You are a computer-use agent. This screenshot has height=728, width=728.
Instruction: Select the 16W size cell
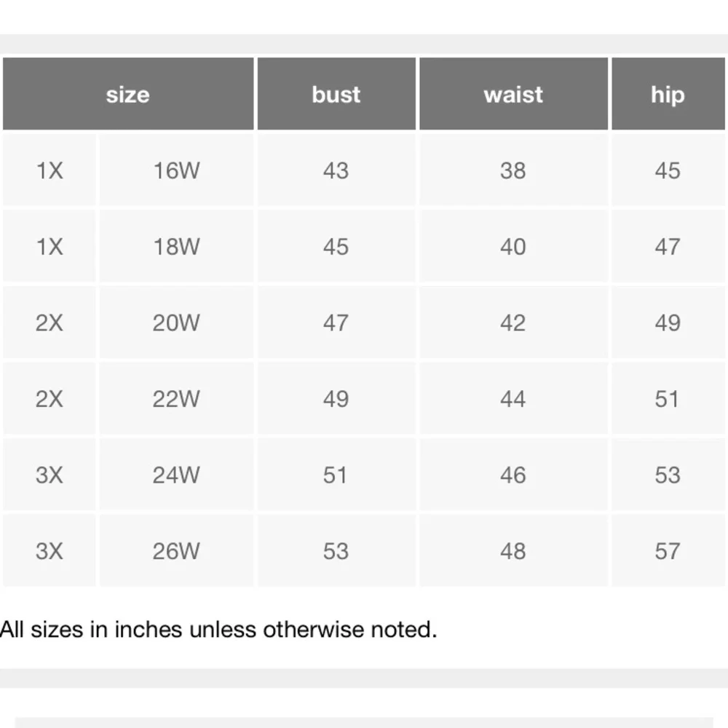tap(176, 171)
